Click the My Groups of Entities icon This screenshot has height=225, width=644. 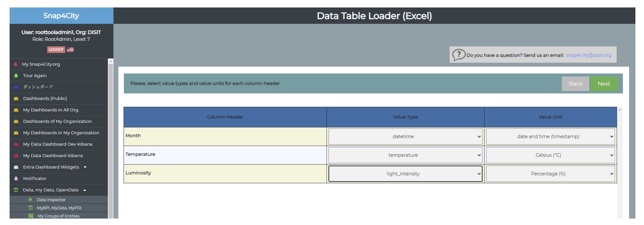point(31,216)
